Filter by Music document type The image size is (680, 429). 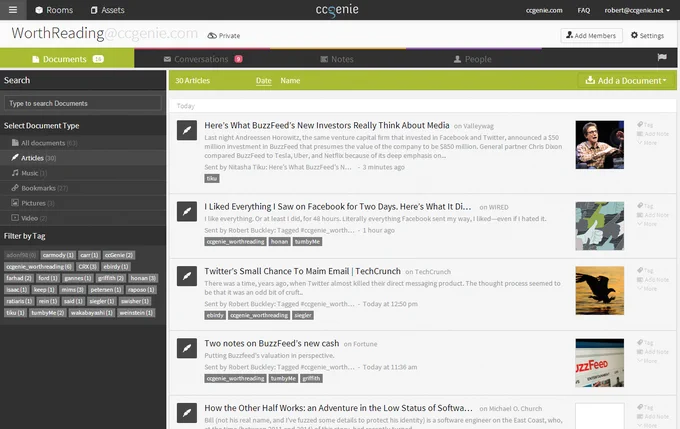pos(82,173)
